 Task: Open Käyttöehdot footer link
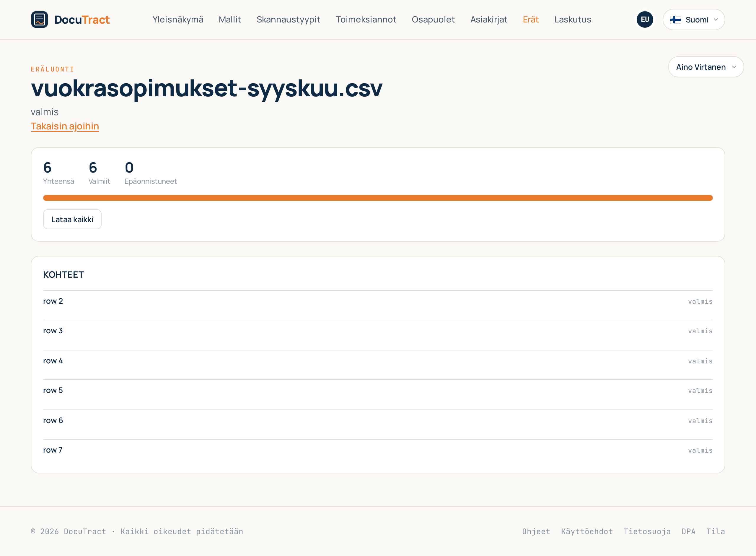(587, 531)
